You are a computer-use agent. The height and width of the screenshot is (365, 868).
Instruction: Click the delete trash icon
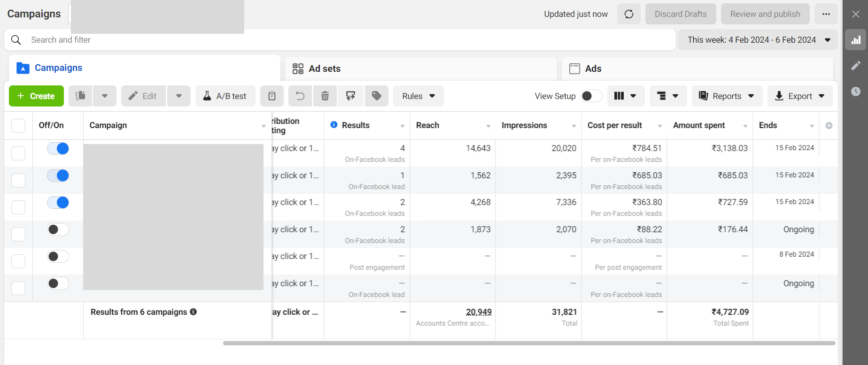[325, 96]
